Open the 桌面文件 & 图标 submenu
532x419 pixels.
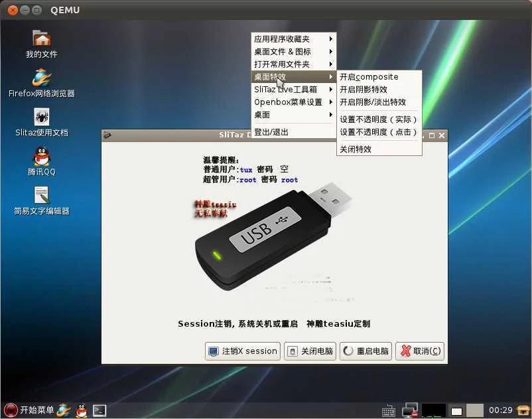tap(293, 52)
